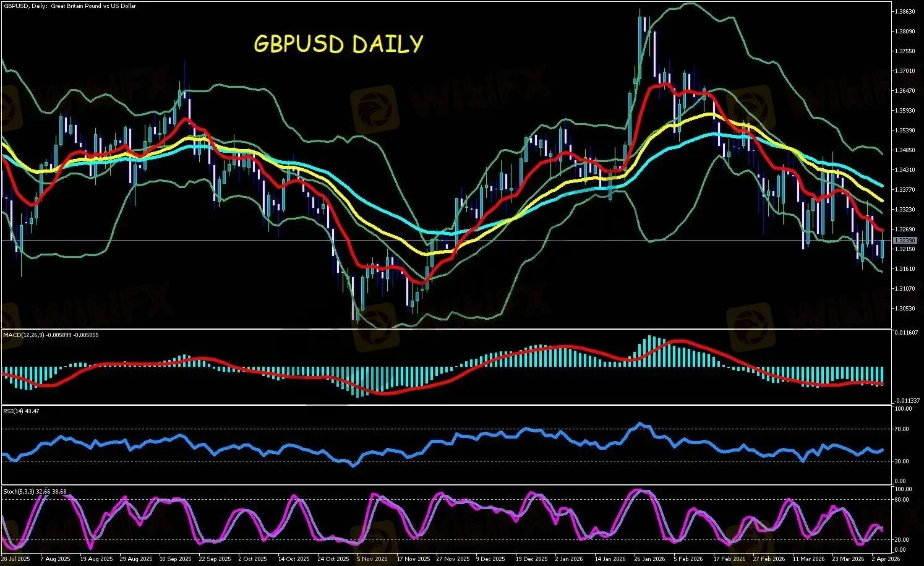Click the 2 Apr 2026 date marker
The height and width of the screenshot is (566, 924).
[886, 559]
